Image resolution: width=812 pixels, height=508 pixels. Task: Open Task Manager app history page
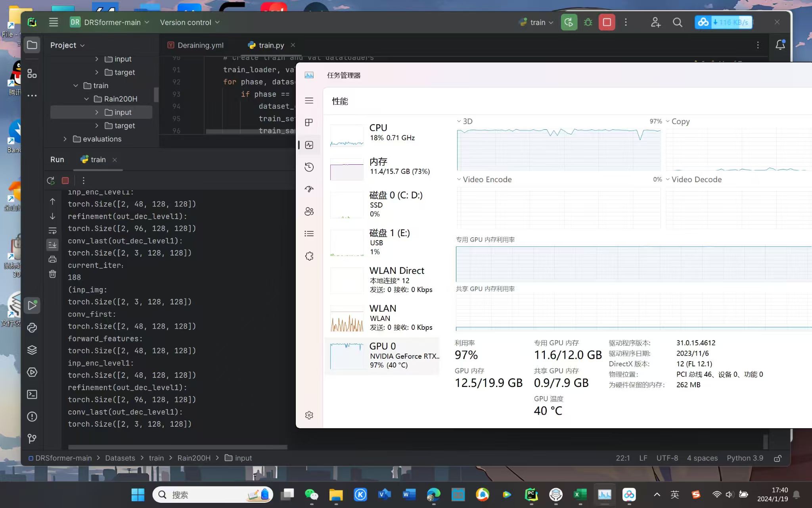309,167
